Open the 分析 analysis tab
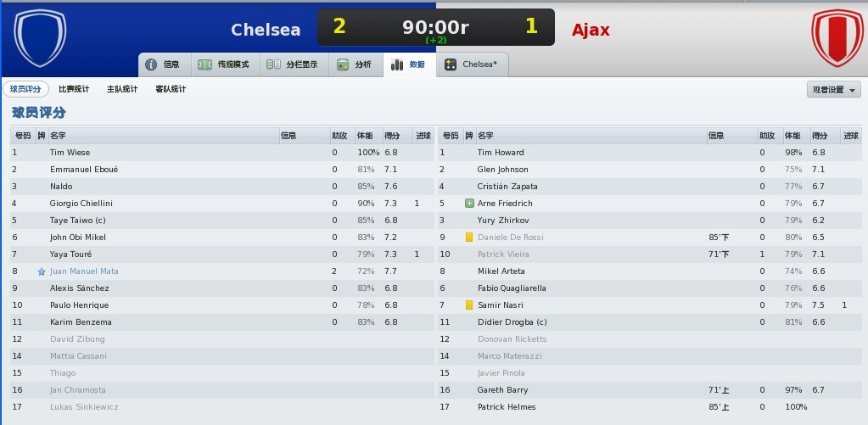The image size is (868, 425). click(355, 64)
